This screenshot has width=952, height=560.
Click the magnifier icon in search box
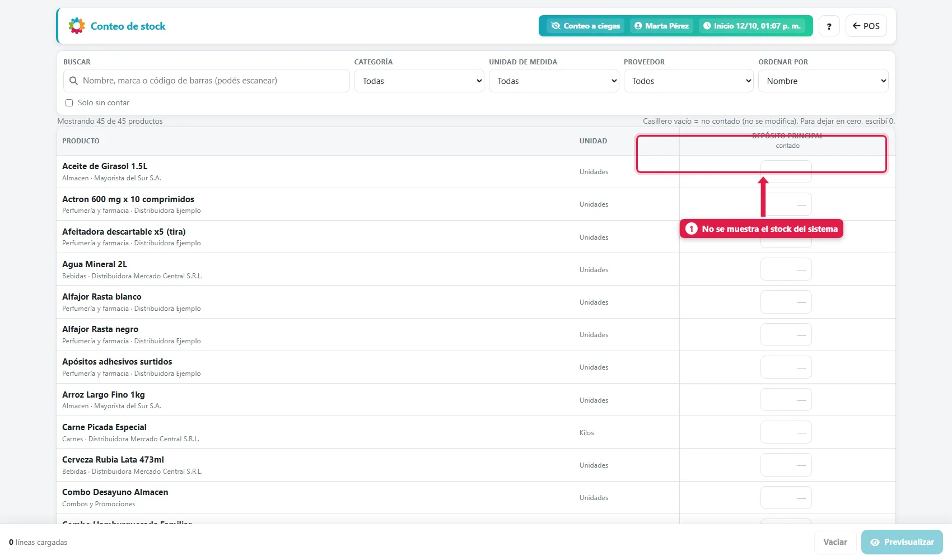(x=73, y=81)
